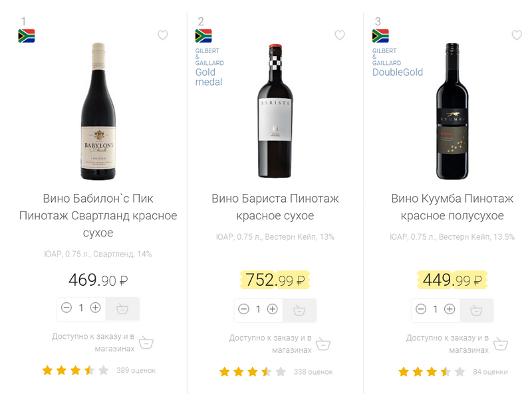Viewport: 532px width, 394px height.
Task: Add Kuumba Pinotage to cart
Action: 477,310
